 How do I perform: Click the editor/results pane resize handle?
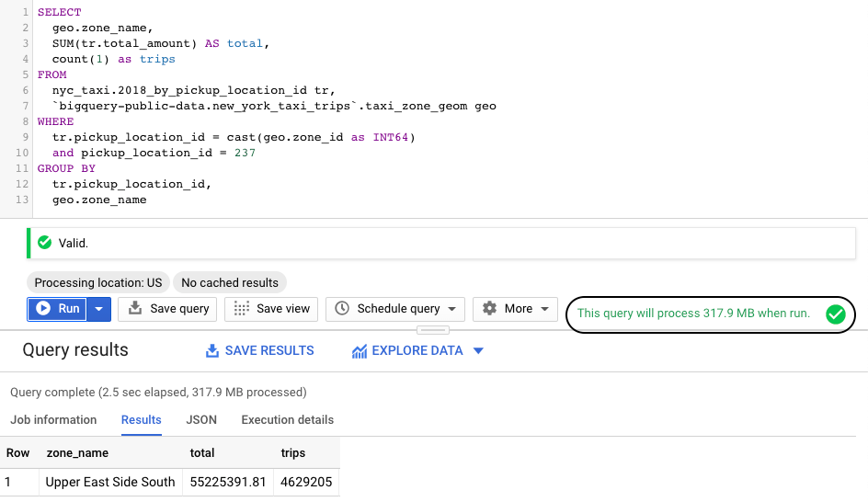point(433,330)
